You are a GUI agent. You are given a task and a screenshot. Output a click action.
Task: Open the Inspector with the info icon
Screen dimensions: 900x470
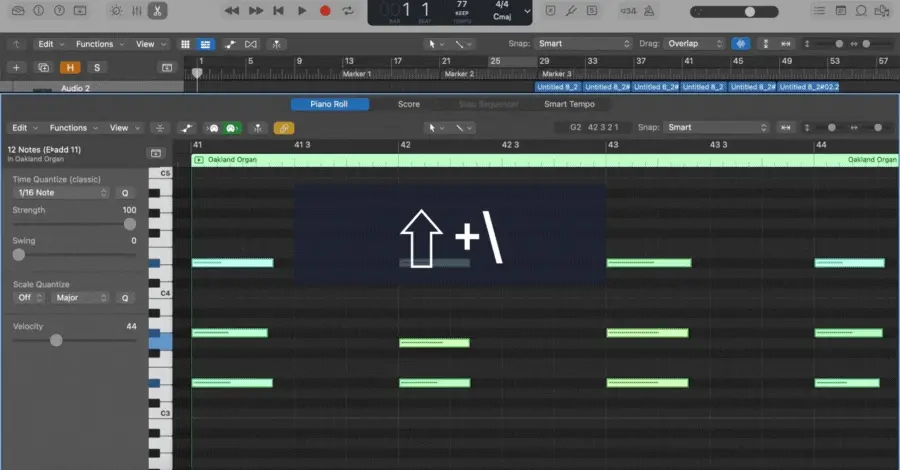38,10
